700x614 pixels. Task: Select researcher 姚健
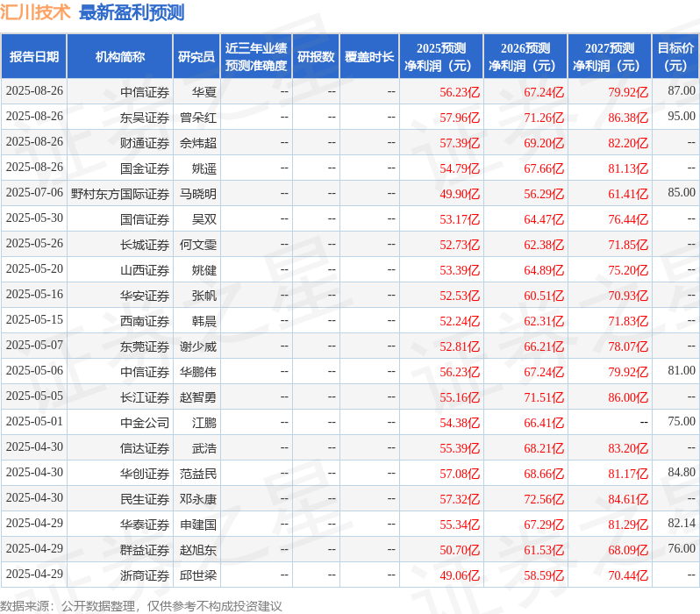pyautogui.click(x=204, y=271)
